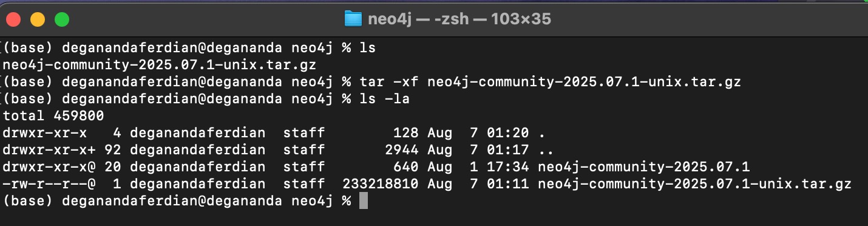Click the 'total 459800' output line
The image size is (868, 226).
coord(53,115)
